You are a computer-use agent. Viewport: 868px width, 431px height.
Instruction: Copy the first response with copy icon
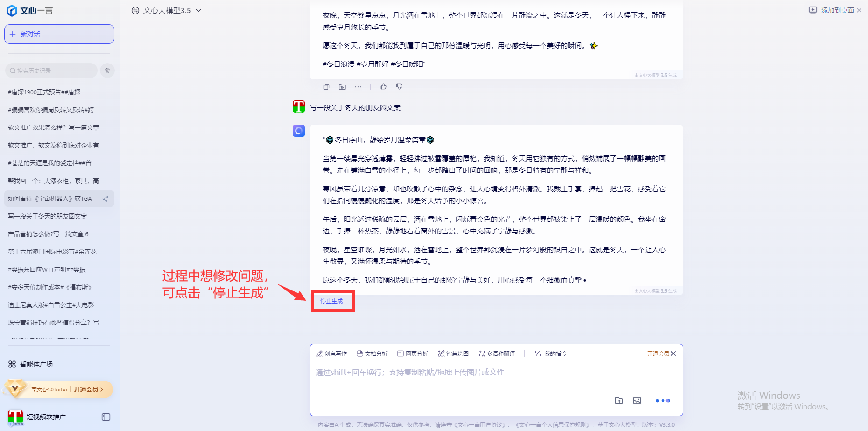tap(326, 86)
